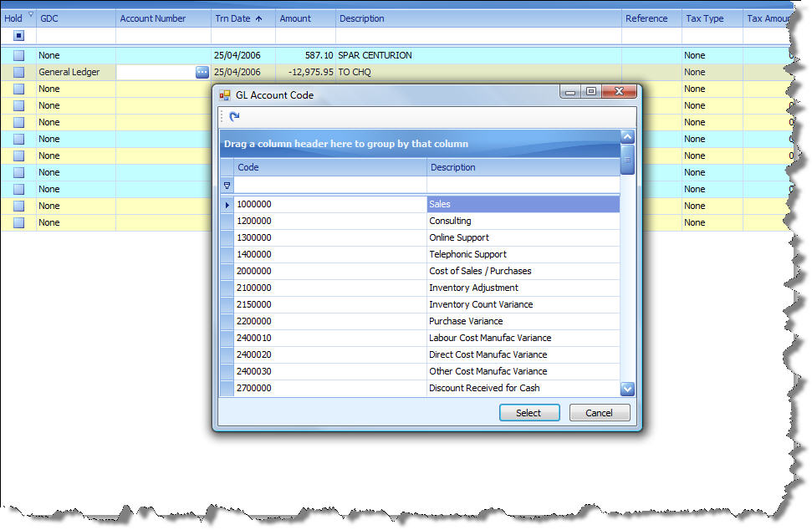The image size is (812, 530).
Task: Click the ellipsis lookup button in Account Number cell
Action: coord(202,73)
